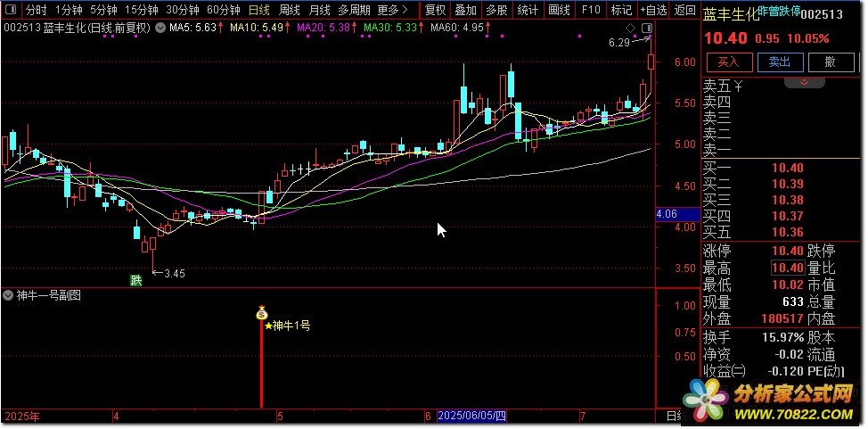Toggle the side panel layout icon
The image size is (868, 429).
647,28
